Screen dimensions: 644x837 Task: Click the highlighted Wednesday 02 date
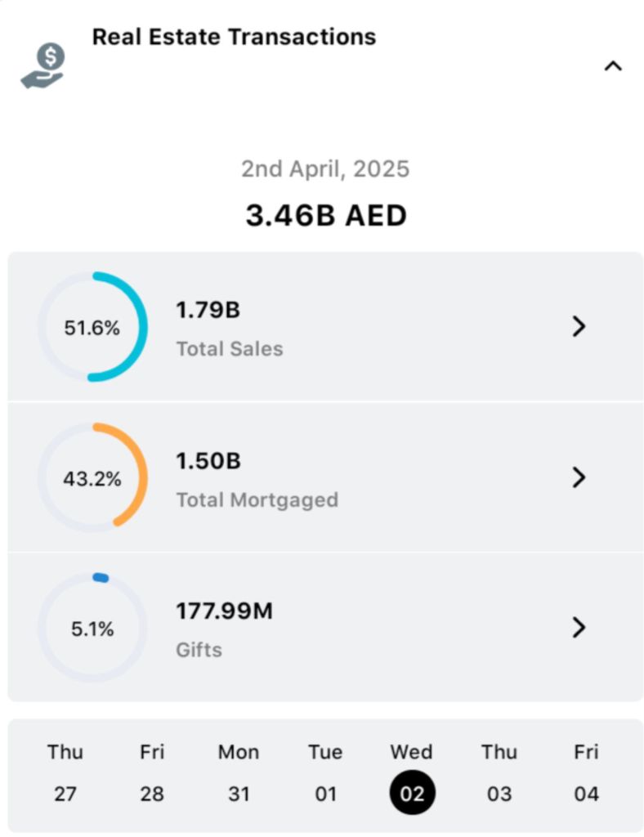[412, 791]
